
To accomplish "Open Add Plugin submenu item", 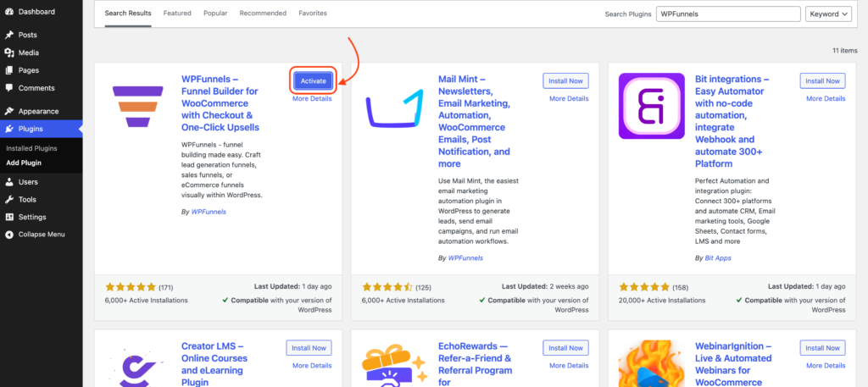I will (24, 163).
